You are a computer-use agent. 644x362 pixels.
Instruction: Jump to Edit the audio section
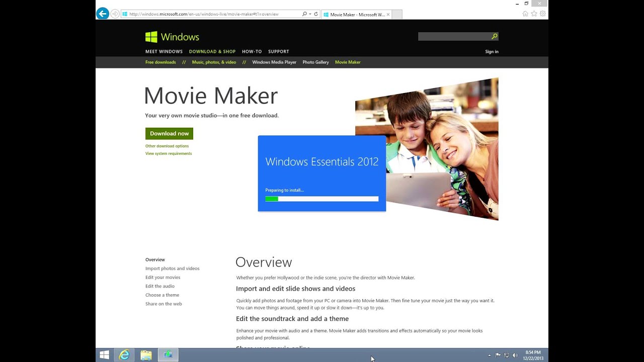click(160, 286)
